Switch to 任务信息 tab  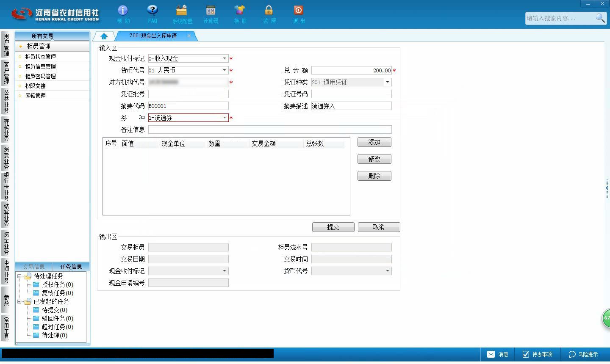[x=71, y=267]
